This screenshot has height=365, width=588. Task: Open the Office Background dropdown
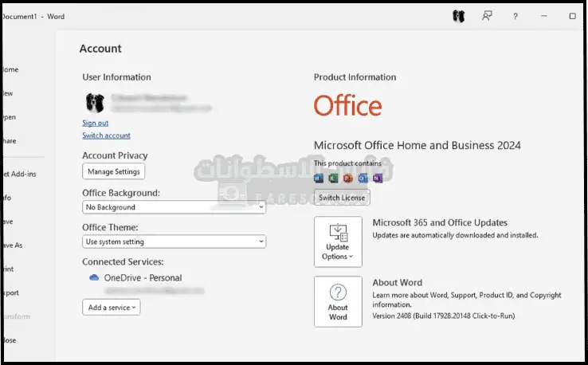[174, 207]
